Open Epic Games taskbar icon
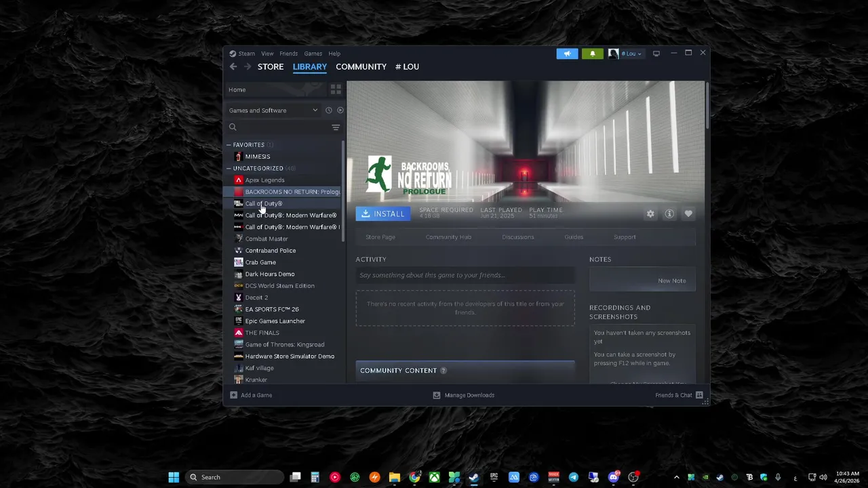Viewport: 868px width, 488px height. (x=494, y=477)
